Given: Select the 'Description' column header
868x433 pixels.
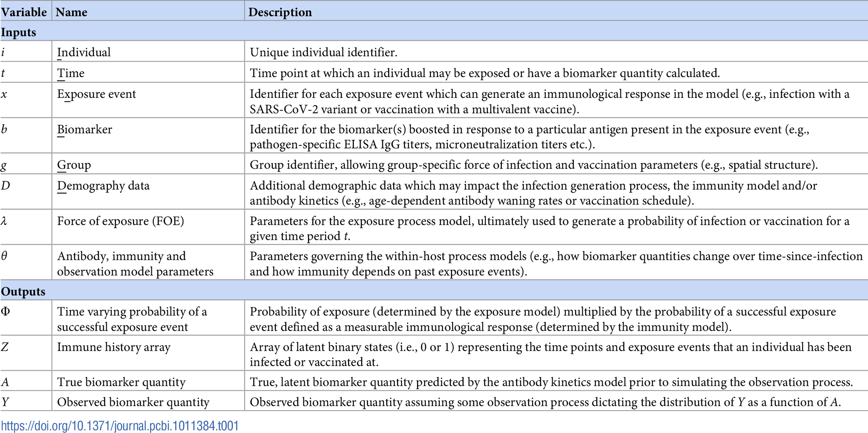Looking at the screenshot, I should 280,12.
